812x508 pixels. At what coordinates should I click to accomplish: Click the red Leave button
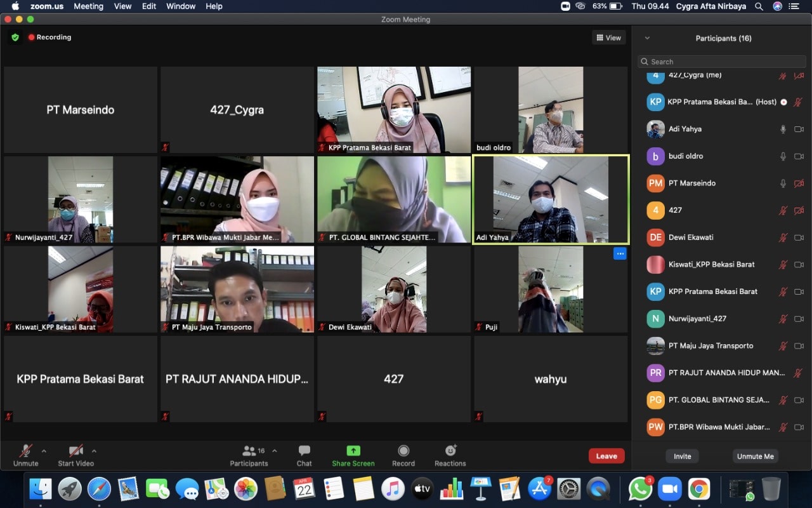(606, 456)
